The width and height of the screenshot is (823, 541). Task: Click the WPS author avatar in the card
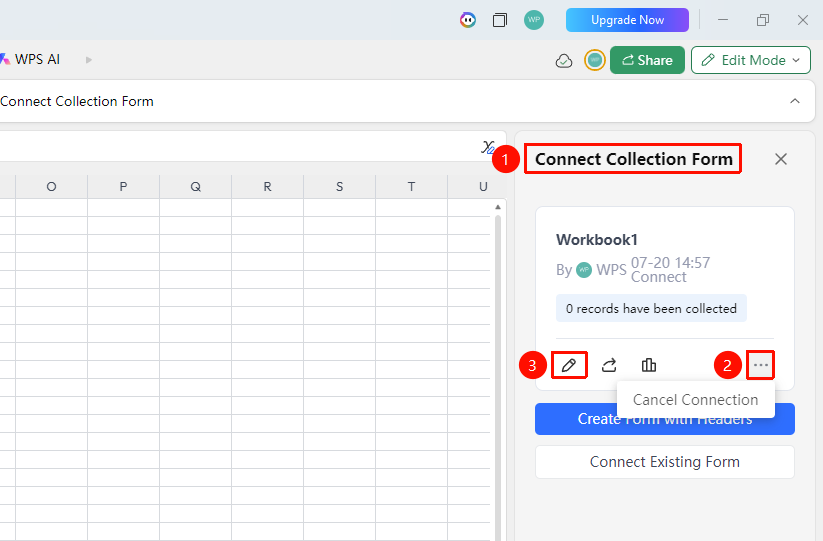tap(584, 270)
